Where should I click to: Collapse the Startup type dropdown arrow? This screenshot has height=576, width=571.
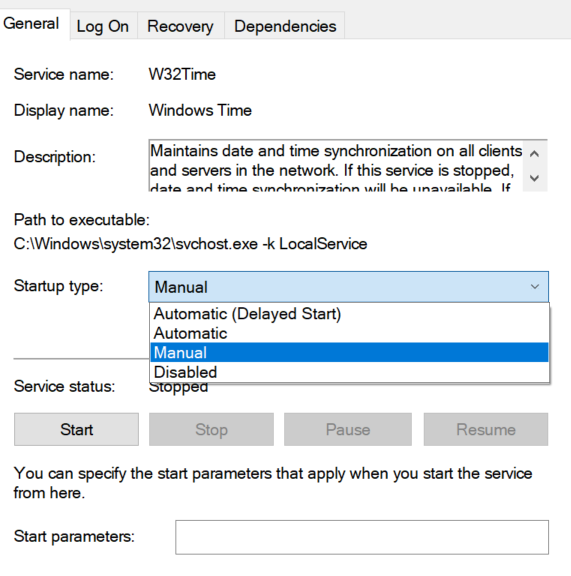point(535,287)
